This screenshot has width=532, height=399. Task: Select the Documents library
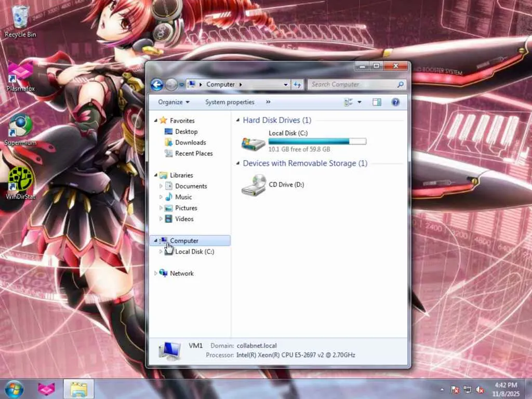(x=191, y=186)
